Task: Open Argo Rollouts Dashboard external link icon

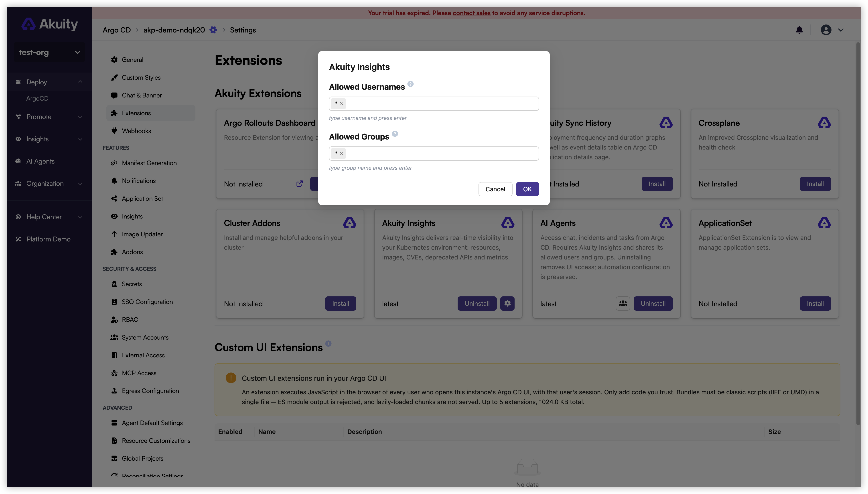Action: (299, 184)
